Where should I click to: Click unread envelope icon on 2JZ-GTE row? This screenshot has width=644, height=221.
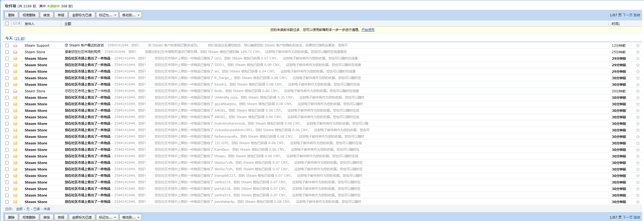click(x=15, y=143)
